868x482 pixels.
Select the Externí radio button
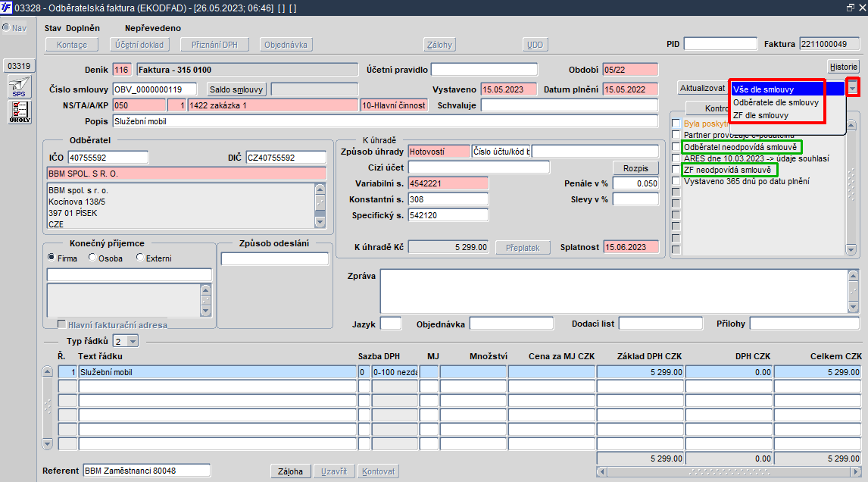click(140, 258)
